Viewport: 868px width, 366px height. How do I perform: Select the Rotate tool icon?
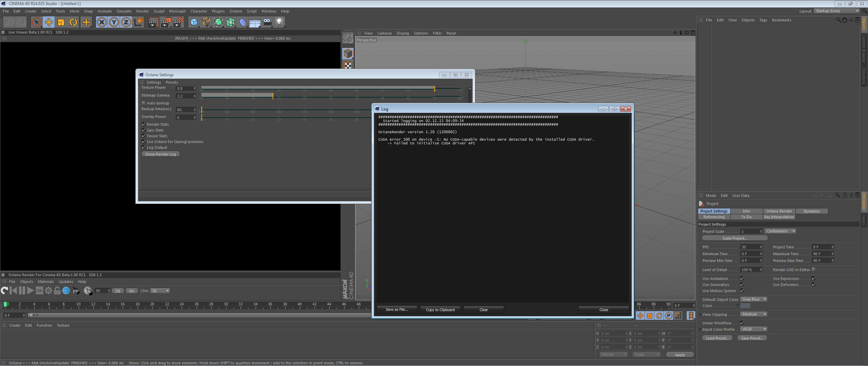73,22
